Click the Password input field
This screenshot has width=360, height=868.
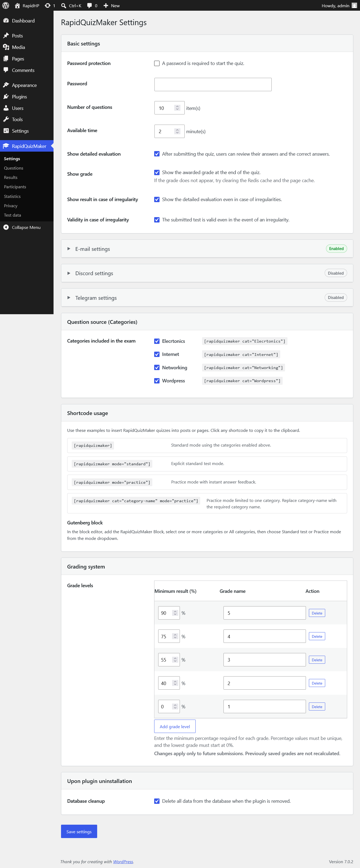pyautogui.click(x=213, y=84)
